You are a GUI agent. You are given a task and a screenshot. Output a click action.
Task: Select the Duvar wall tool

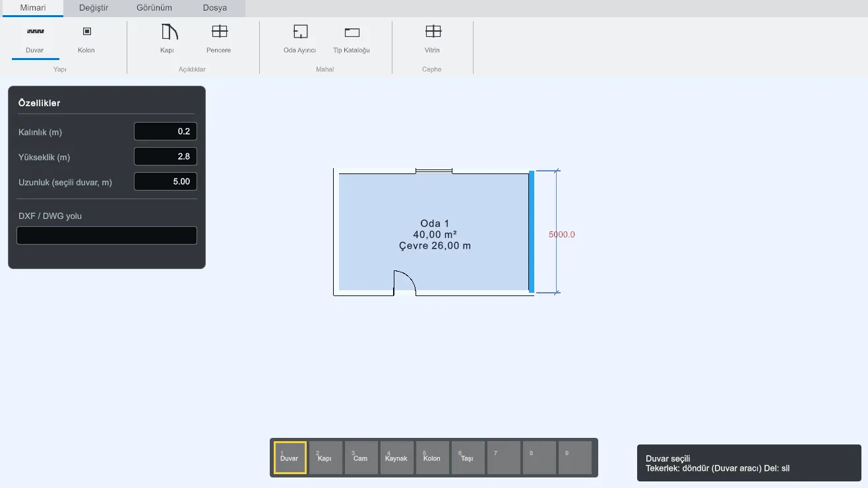[35, 40]
